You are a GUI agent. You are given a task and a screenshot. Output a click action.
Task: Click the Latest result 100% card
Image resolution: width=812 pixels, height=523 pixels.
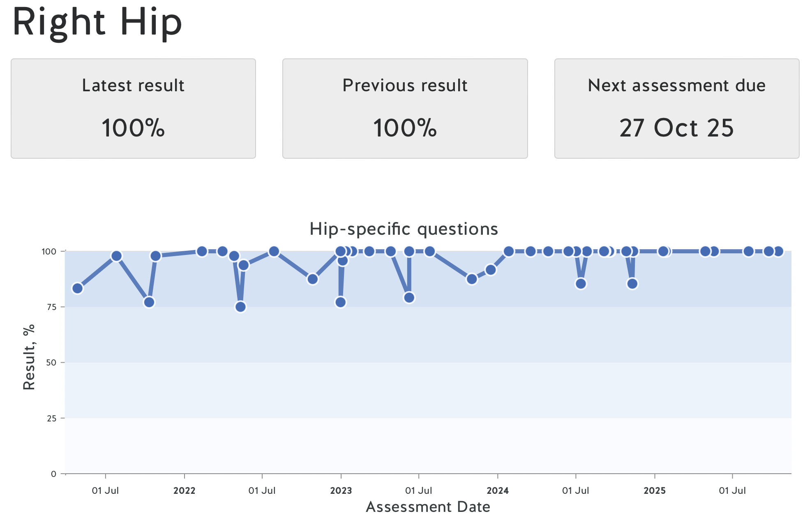click(133, 109)
